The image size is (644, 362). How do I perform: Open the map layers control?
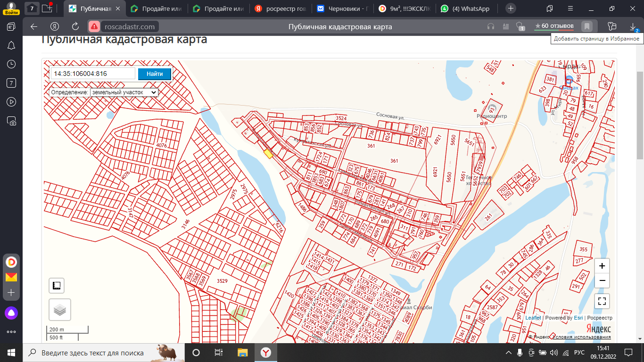[59, 310]
